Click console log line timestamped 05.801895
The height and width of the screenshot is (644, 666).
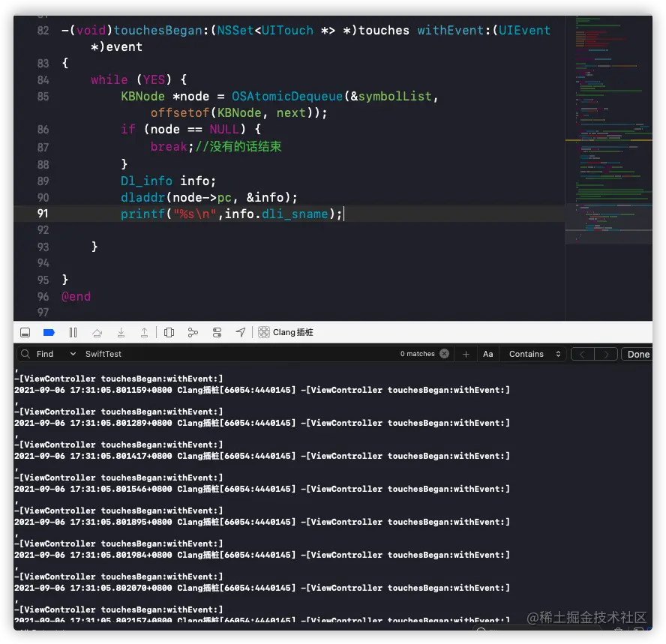click(262, 522)
